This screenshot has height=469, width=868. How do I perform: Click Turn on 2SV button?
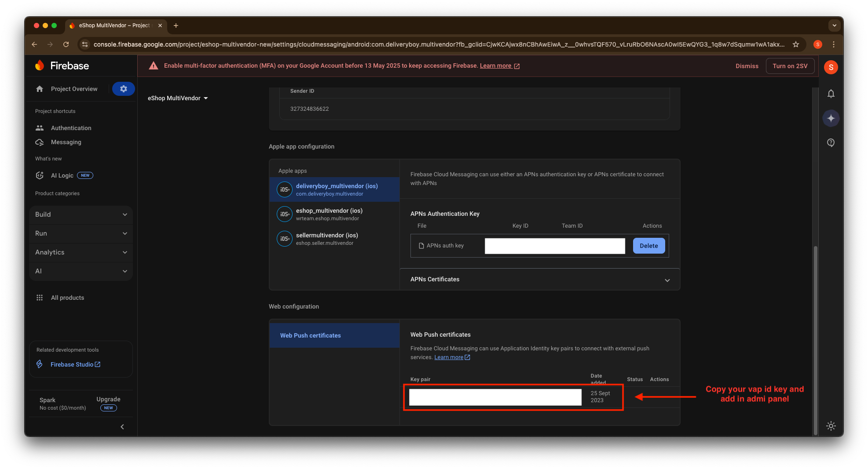click(790, 66)
